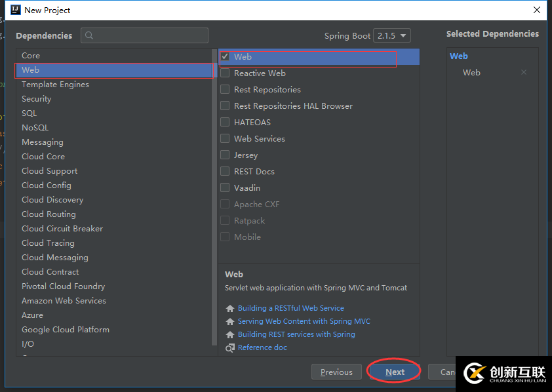
Task: Tick the HATEOAS checkbox
Action: (225, 123)
